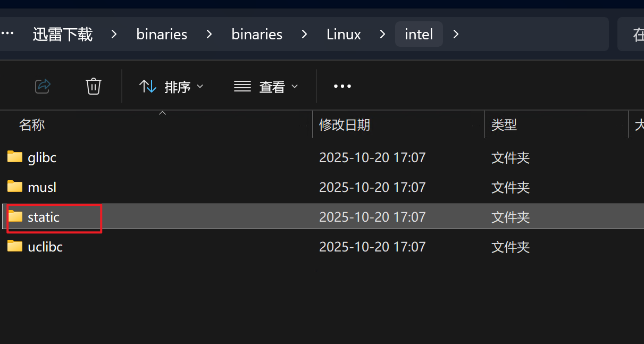Click the search box at top right

pyautogui.click(x=633, y=34)
